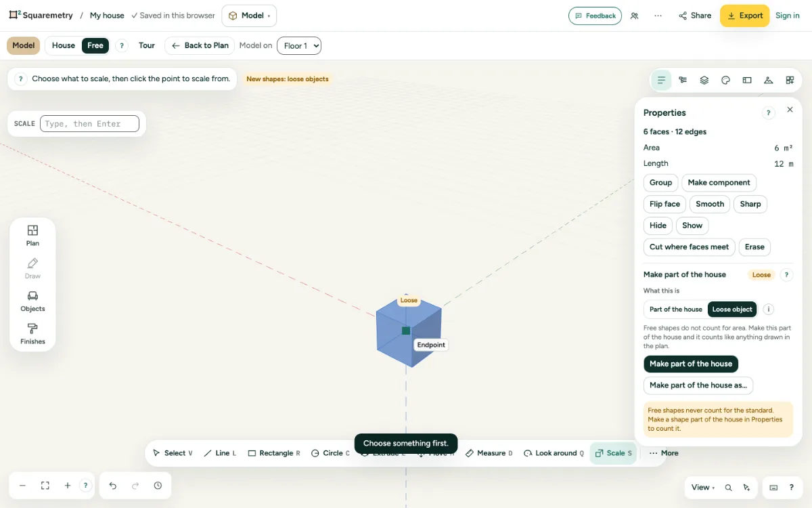Focus the Scale value input field
The image size is (812, 508).
click(x=89, y=124)
